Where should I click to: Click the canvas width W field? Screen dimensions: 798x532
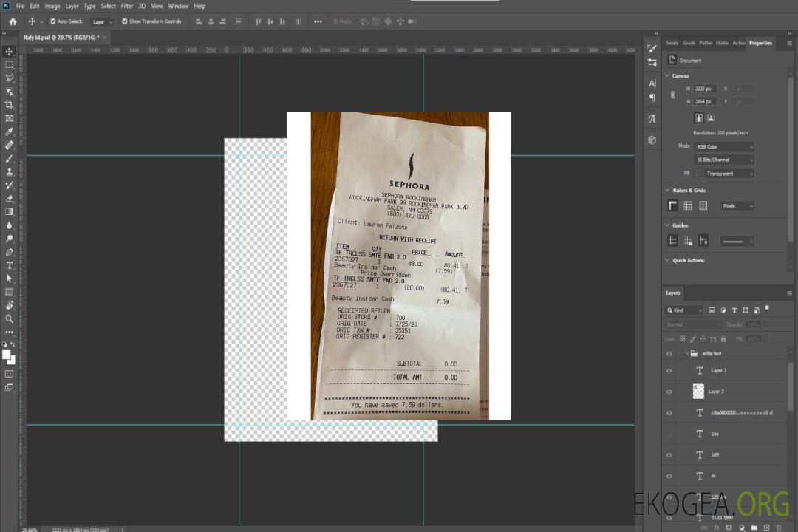pos(705,89)
